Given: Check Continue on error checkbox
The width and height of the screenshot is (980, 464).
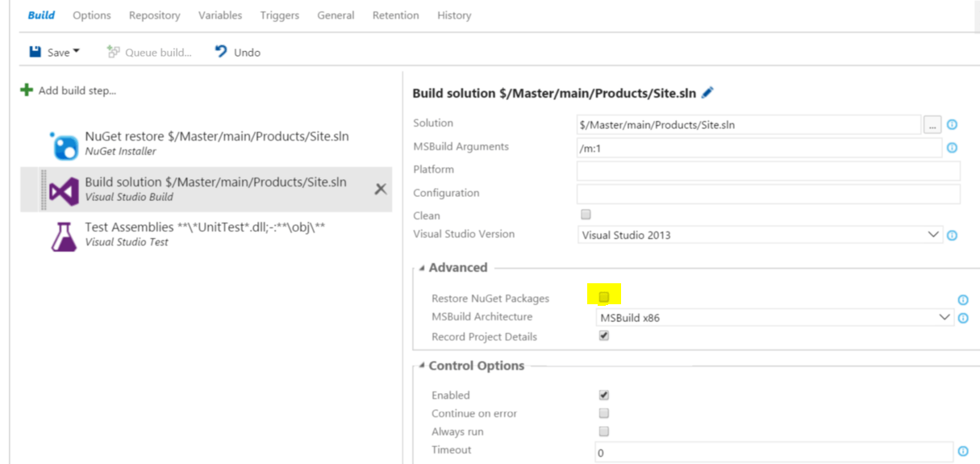Looking at the screenshot, I should tap(604, 413).
